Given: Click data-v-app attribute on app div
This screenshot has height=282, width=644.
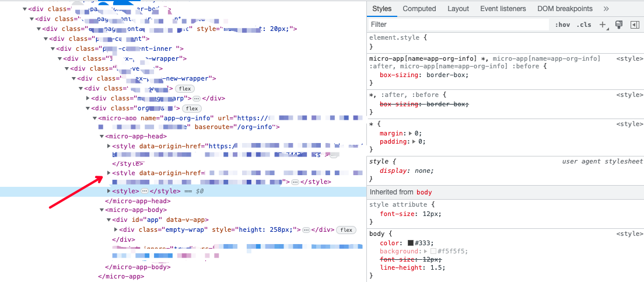Looking at the screenshot, I should tap(187, 220).
